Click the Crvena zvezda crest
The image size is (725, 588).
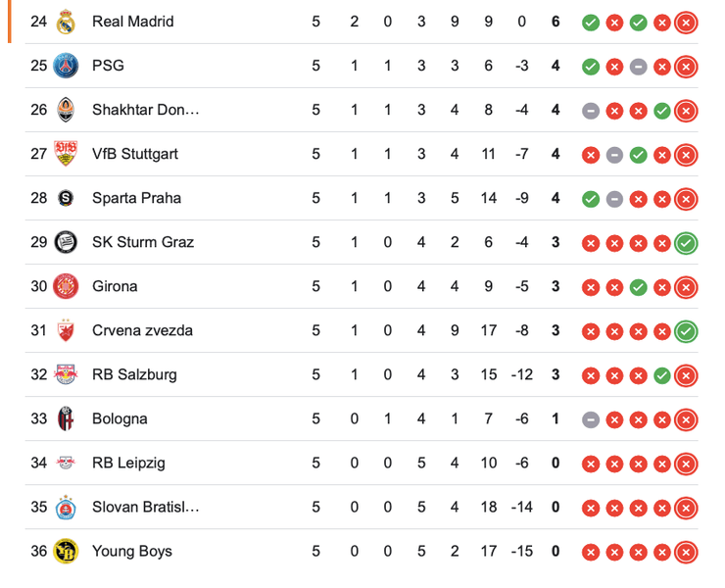coord(66,330)
